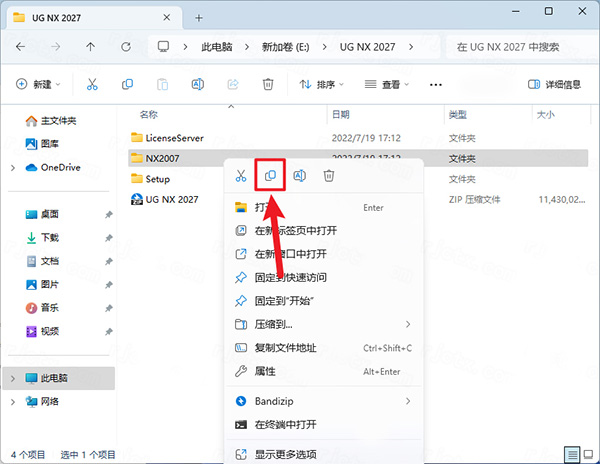Expand the Bandizip submenu
The width and height of the screenshot is (600, 464).
point(408,401)
